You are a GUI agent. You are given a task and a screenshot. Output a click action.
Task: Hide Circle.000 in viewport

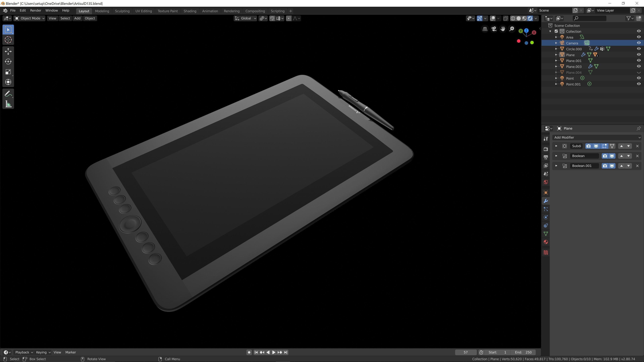(x=639, y=49)
